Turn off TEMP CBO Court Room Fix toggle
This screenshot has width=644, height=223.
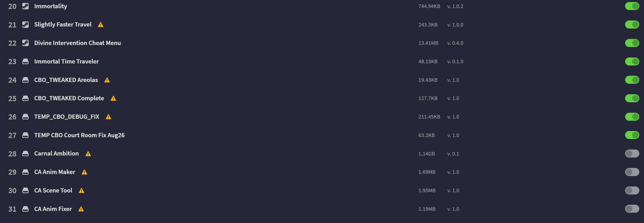point(632,135)
